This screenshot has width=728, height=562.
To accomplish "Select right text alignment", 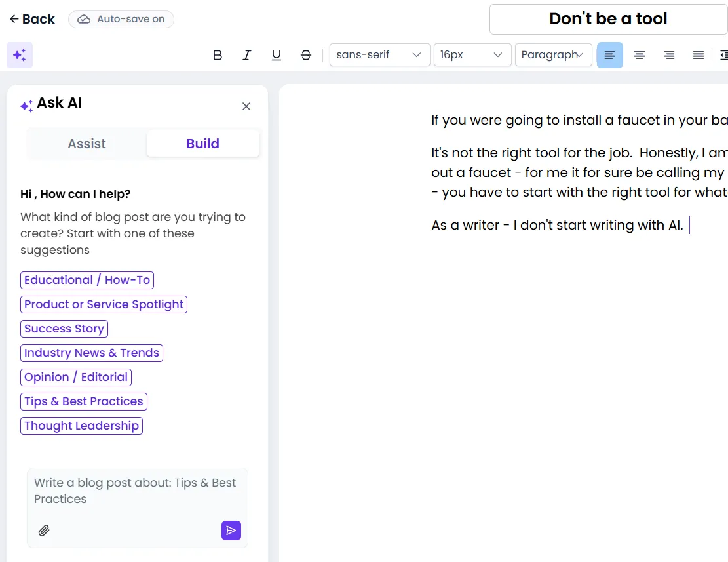I will [669, 55].
